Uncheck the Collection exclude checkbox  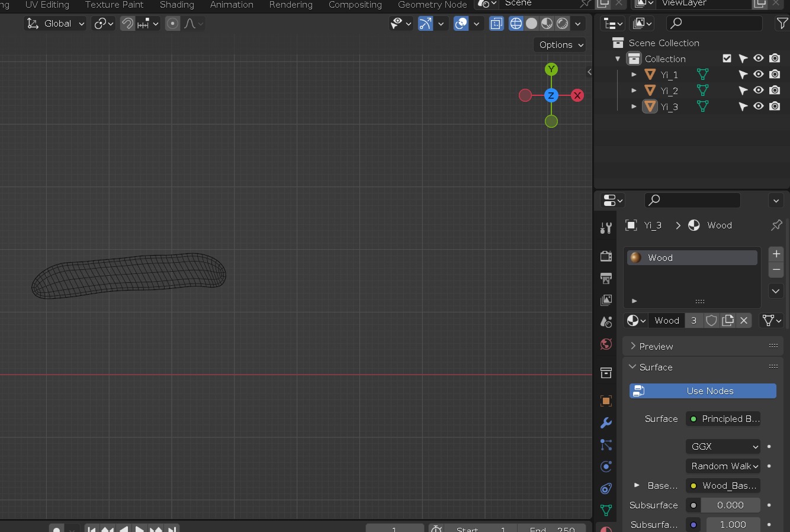point(727,58)
